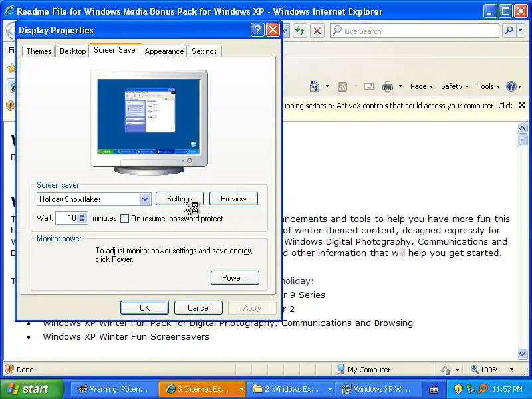Click the Apply button

click(x=252, y=307)
